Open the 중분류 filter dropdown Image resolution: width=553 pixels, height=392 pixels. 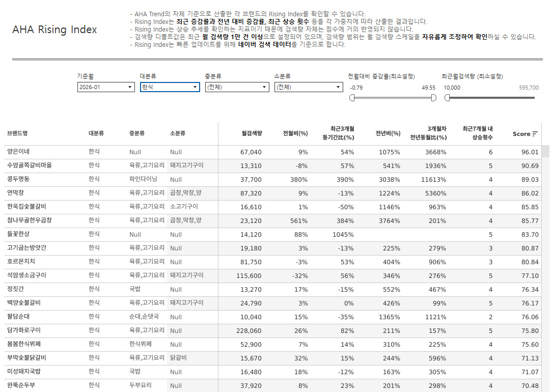pos(236,87)
